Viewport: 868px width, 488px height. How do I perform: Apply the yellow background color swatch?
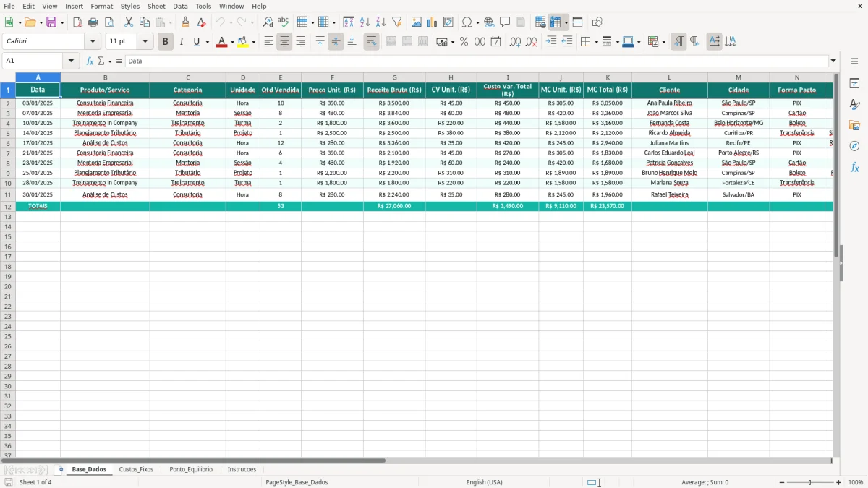(243, 42)
